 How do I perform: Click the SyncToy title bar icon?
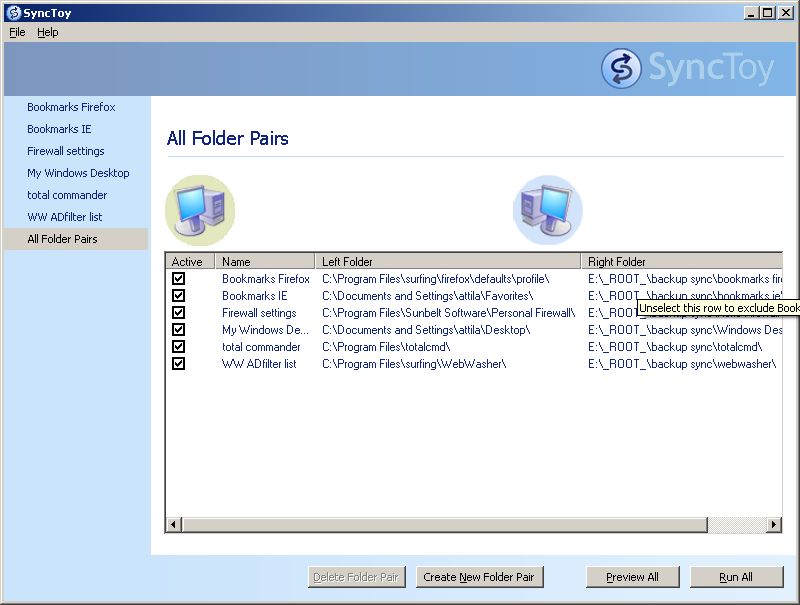coord(13,12)
